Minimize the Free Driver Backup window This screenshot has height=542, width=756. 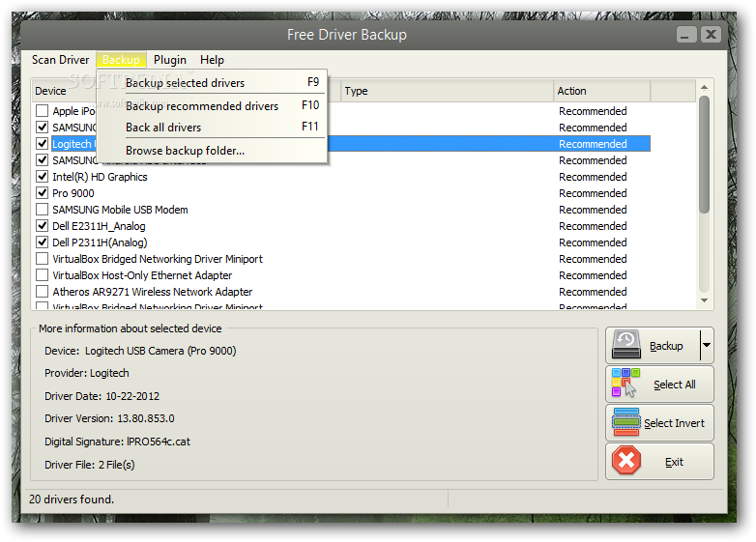tap(686, 35)
